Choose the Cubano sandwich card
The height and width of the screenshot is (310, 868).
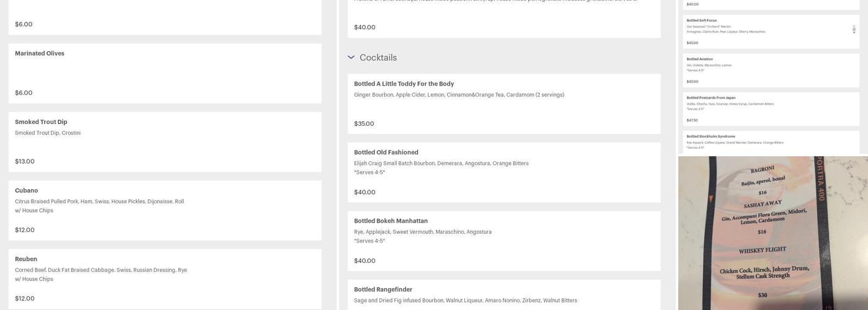[x=164, y=210]
